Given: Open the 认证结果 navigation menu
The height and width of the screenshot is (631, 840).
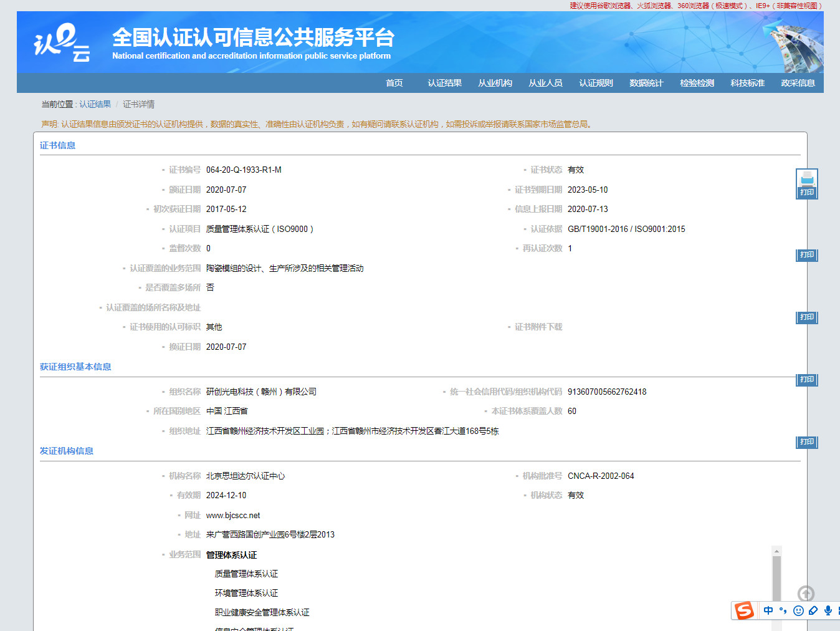Looking at the screenshot, I should coord(444,83).
